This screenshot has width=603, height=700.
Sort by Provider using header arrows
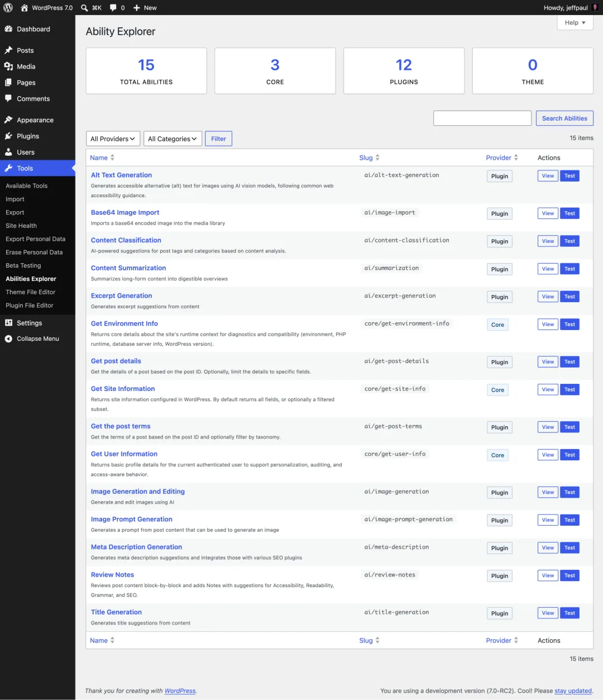click(516, 158)
